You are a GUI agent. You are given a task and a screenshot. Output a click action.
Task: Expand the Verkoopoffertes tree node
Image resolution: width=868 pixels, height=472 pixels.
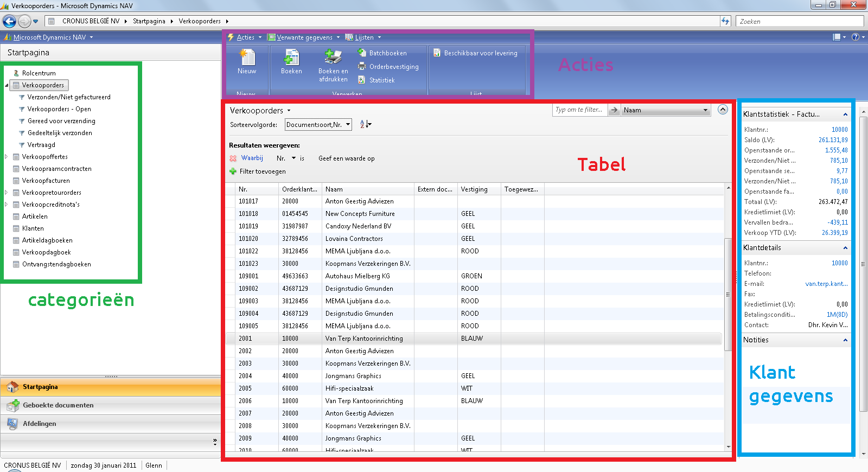coord(7,157)
